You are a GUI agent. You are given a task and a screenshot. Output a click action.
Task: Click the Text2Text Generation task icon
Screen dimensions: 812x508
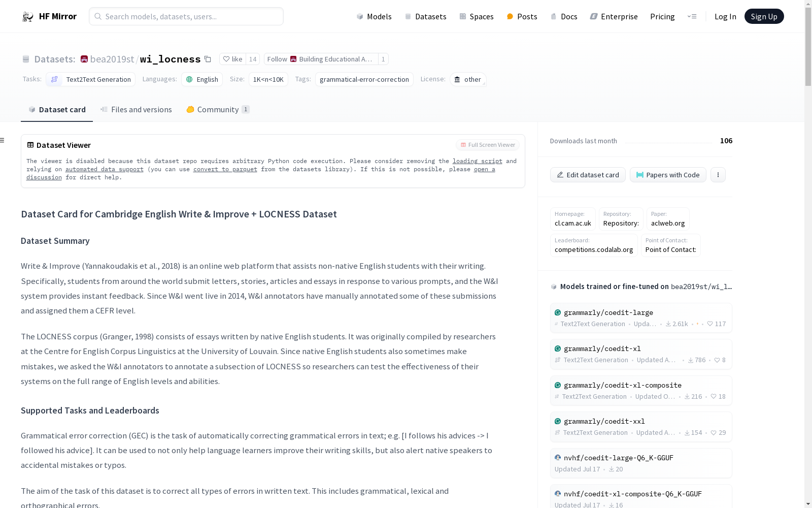tap(54, 79)
